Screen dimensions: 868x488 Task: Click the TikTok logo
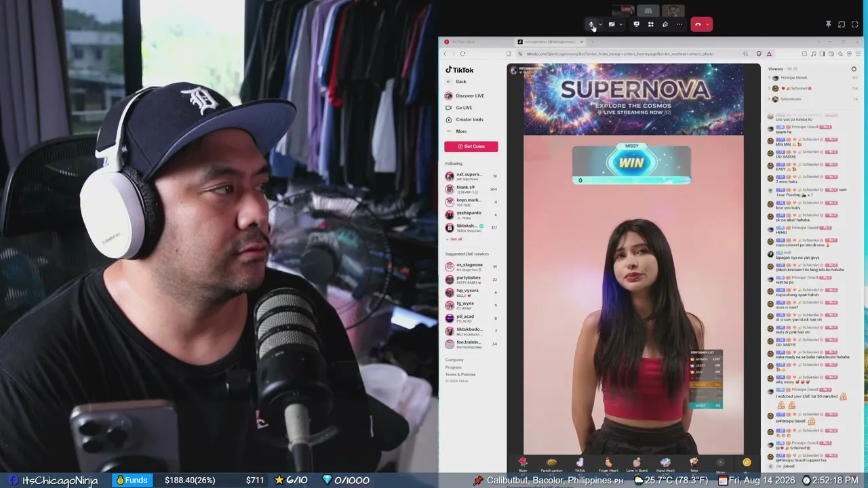(x=460, y=70)
